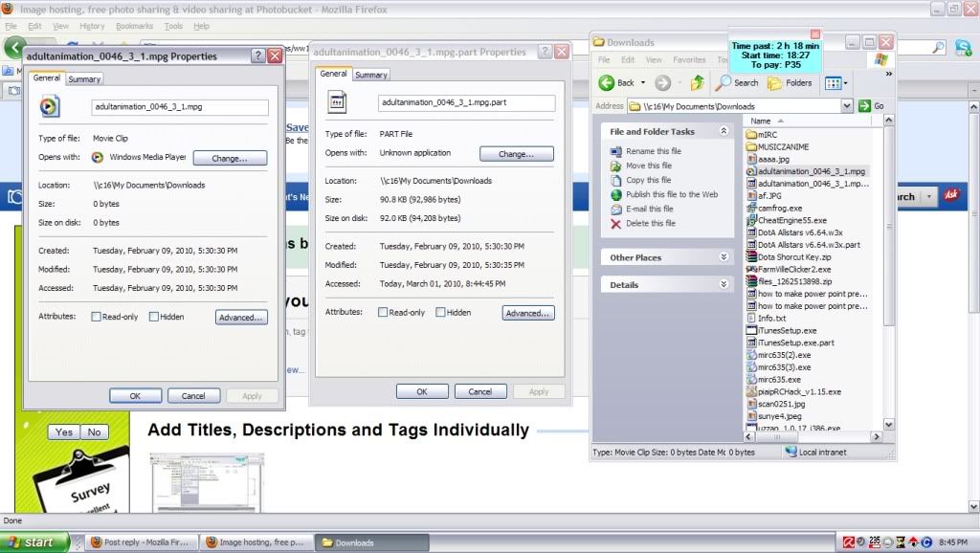
Task: Click the filename field in mpg Properties
Action: (x=180, y=107)
